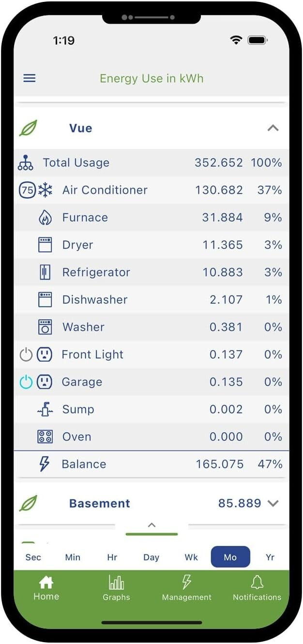The height and width of the screenshot is (644, 303).
Task: Tap the Balance lightning bolt icon
Action: point(45,464)
